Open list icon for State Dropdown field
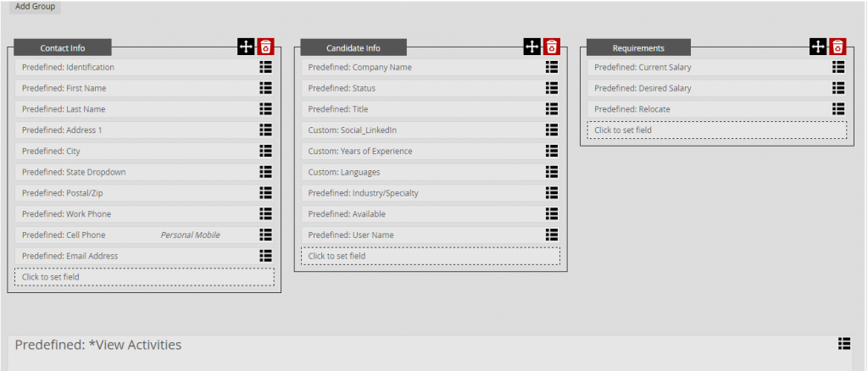The width and height of the screenshot is (868, 371). pos(265,172)
